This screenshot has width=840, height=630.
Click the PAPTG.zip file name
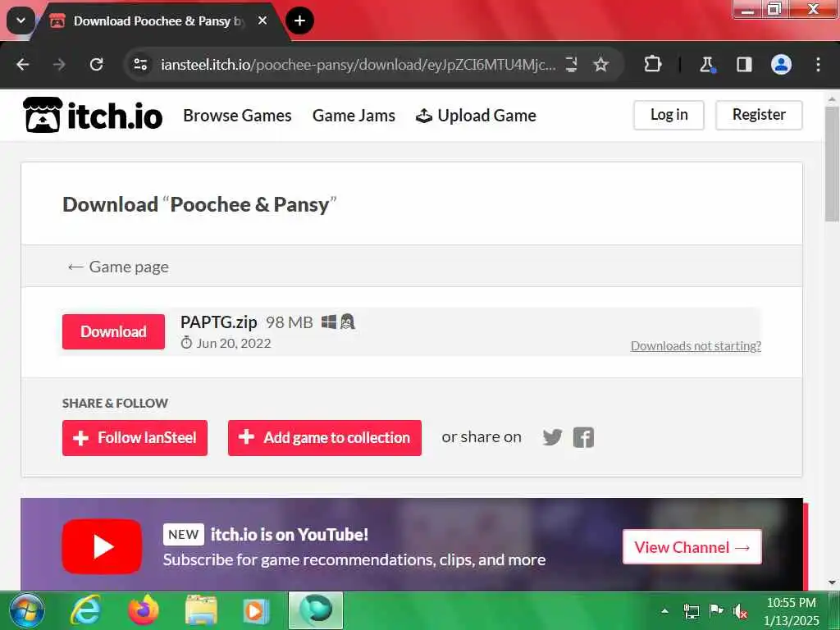[x=218, y=322]
